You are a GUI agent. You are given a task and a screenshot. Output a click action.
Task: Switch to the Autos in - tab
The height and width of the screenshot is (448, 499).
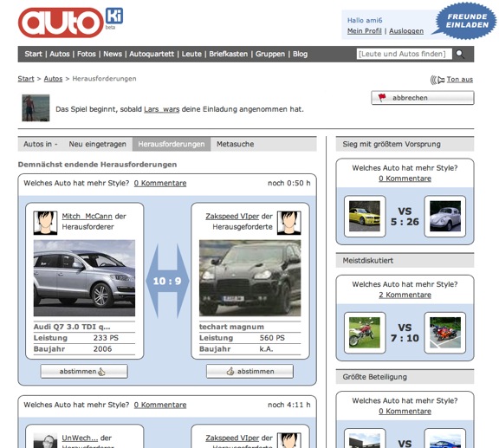click(x=41, y=144)
